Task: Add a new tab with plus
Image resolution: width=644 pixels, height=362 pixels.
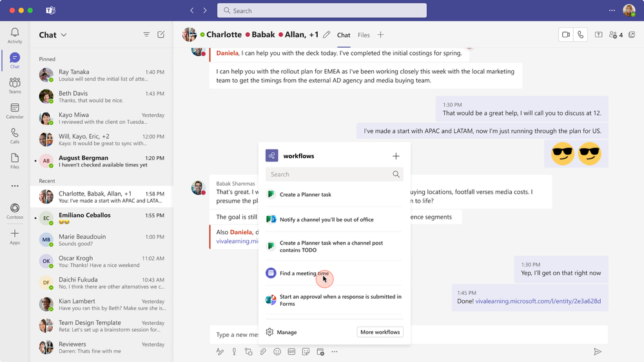Action: [381, 35]
